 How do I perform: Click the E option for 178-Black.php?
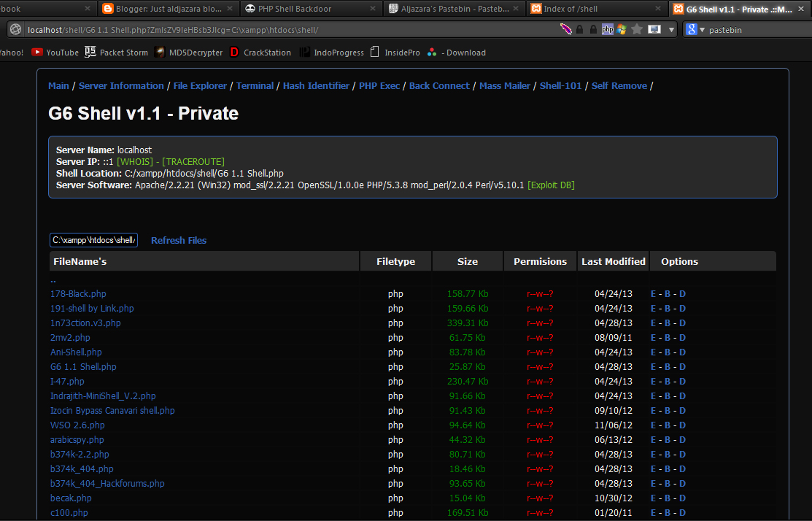pos(653,293)
